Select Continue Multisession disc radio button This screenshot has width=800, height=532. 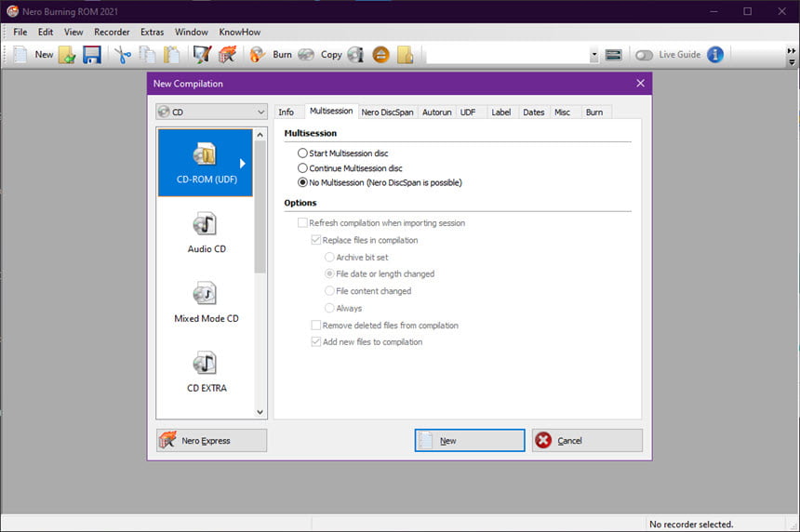[x=302, y=167]
